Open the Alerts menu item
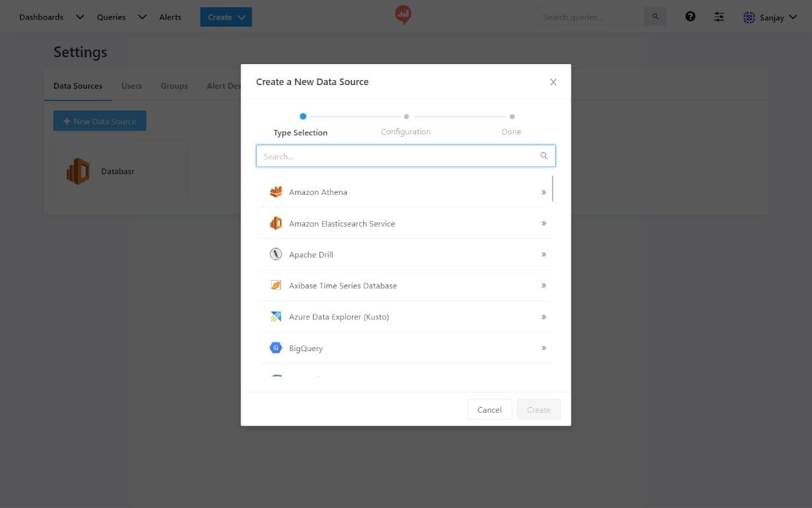The height and width of the screenshot is (508, 812). [x=170, y=17]
